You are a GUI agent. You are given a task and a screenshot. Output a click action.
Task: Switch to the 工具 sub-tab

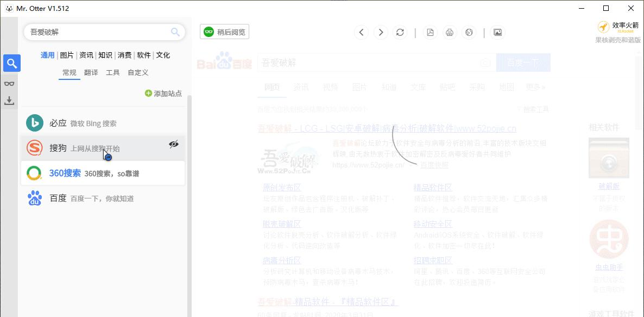tap(113, 73)
